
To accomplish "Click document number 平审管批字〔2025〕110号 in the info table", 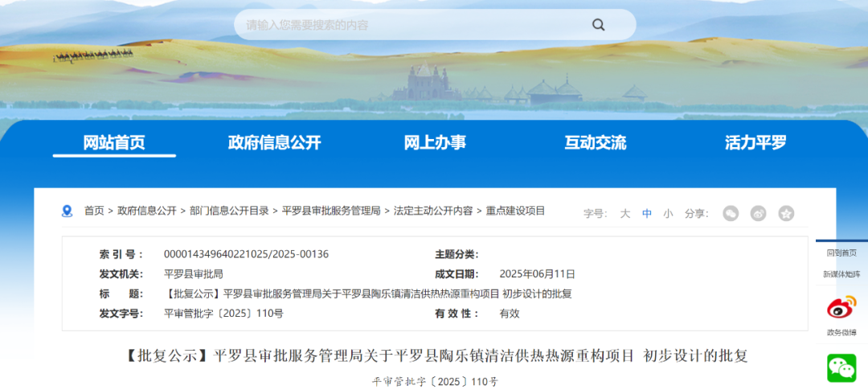I will (x=223, y=314).
